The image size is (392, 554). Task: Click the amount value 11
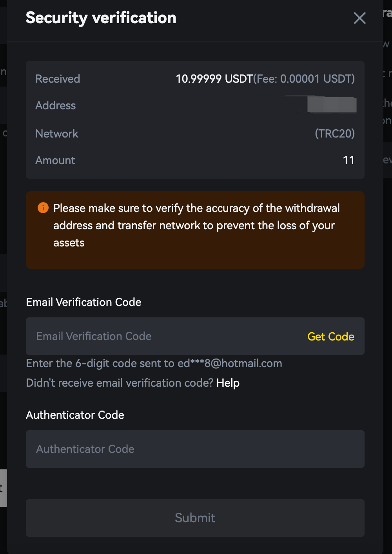click(x=348, y=160)
